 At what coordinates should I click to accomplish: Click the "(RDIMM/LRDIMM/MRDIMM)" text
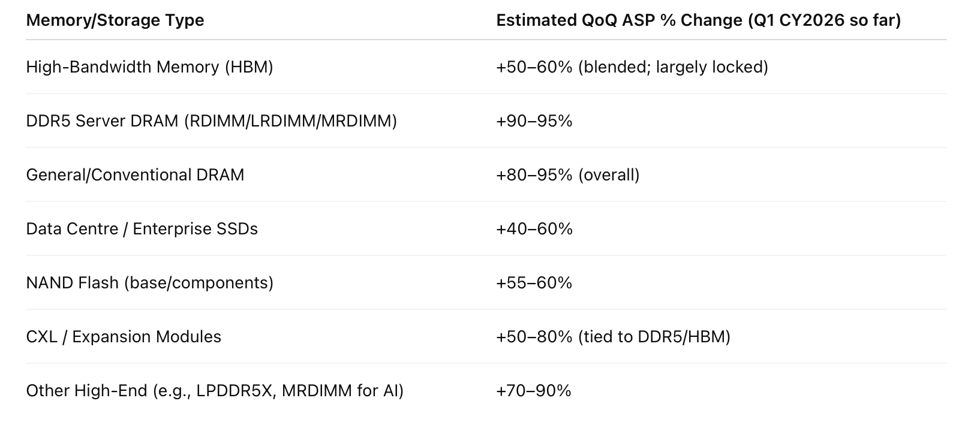point(290,121)
